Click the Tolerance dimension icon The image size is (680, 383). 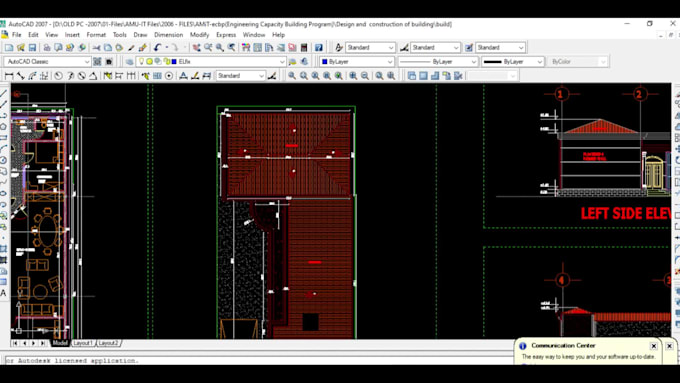click(157, 76)
